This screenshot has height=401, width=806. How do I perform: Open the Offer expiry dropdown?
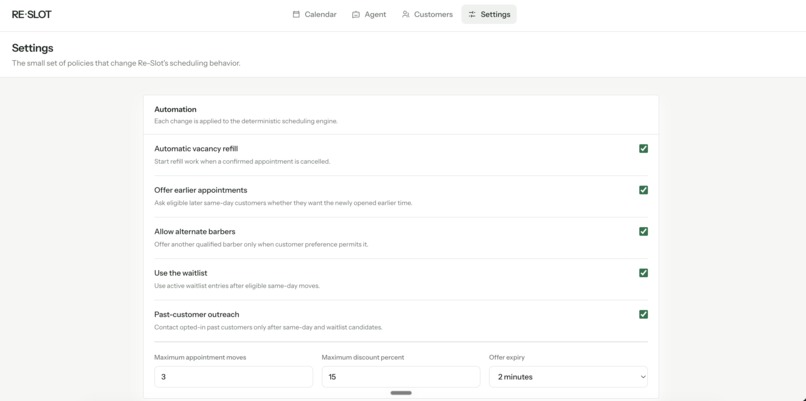tap(568, 377)
